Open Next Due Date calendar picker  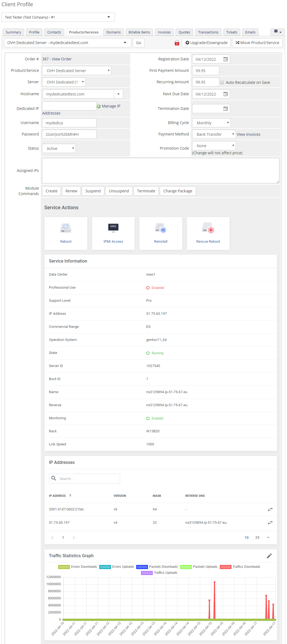coord(226,94)
